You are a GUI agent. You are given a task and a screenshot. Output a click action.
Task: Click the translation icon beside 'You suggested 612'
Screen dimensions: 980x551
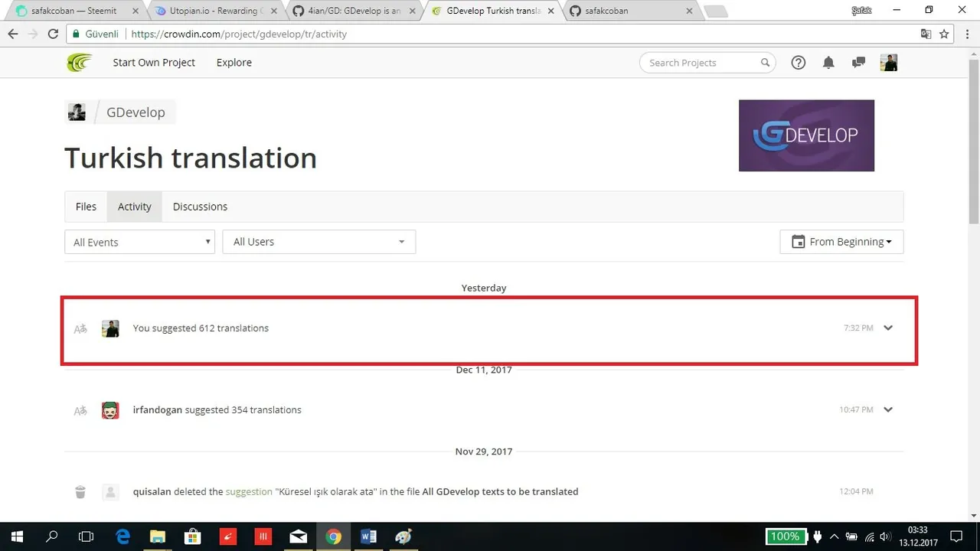click(80, 328)
